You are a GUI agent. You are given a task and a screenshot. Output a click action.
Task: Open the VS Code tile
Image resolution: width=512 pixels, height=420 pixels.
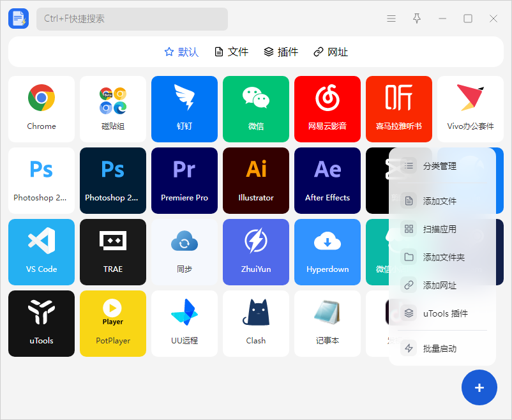point(41,252)
